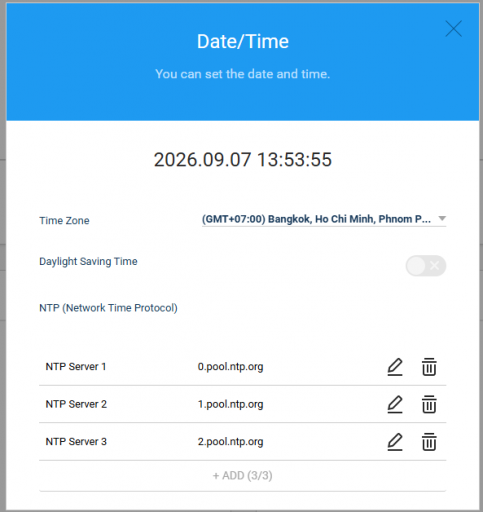This screenshot has height=512, width=483.
Task: Edit NTP Server 1 entry
Action: (x=395, y=367)
